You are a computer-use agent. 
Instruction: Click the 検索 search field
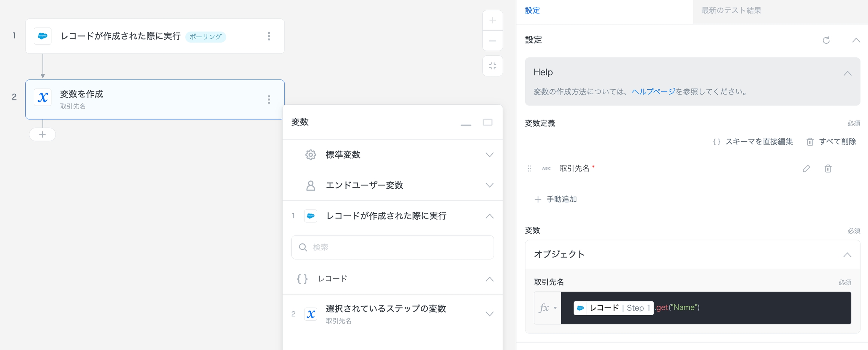(392, 247)
